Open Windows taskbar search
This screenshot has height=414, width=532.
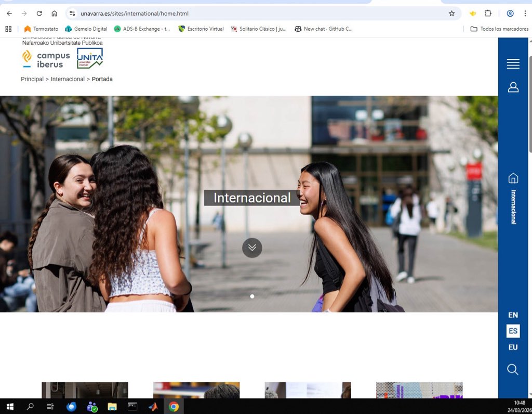coord(30,406)
